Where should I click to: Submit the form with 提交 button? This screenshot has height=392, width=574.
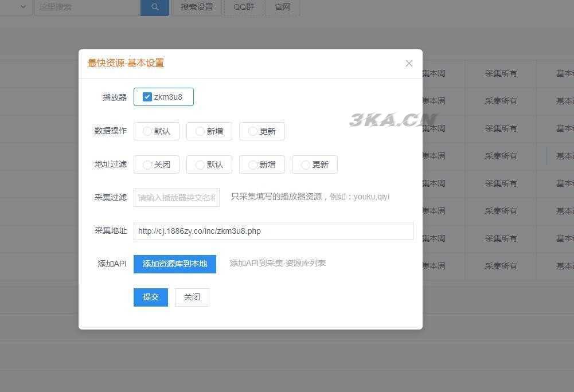(151, 297)
